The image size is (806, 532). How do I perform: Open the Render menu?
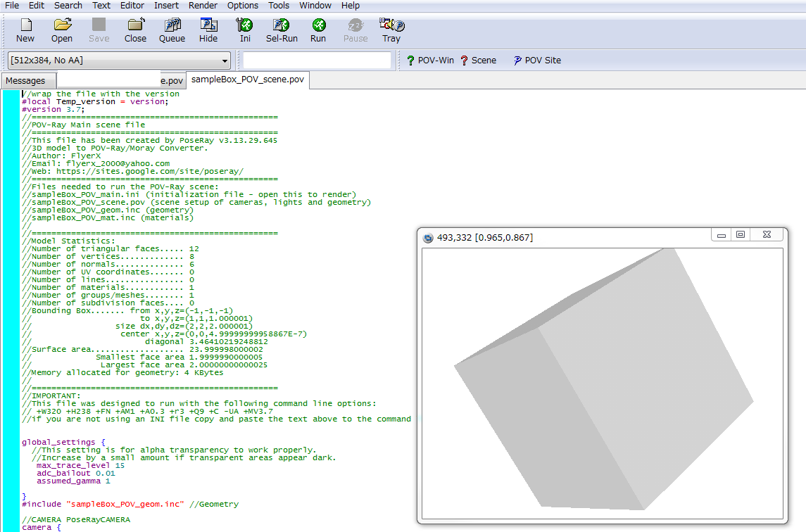point(203,5)
